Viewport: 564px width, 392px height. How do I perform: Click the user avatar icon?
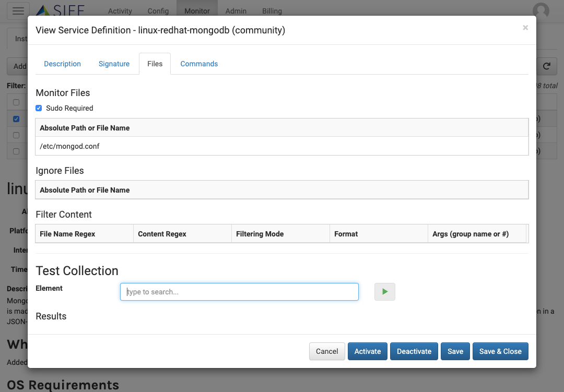tap(541, 10)
